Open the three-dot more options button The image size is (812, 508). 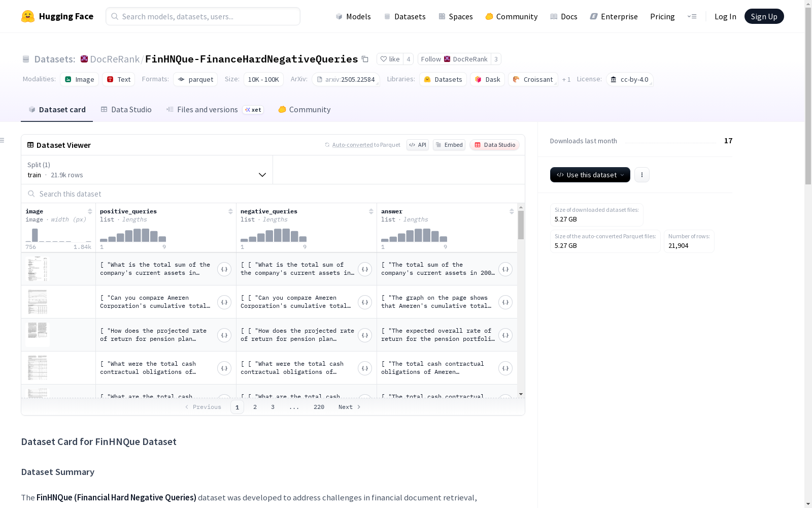(x=642, y=175)
